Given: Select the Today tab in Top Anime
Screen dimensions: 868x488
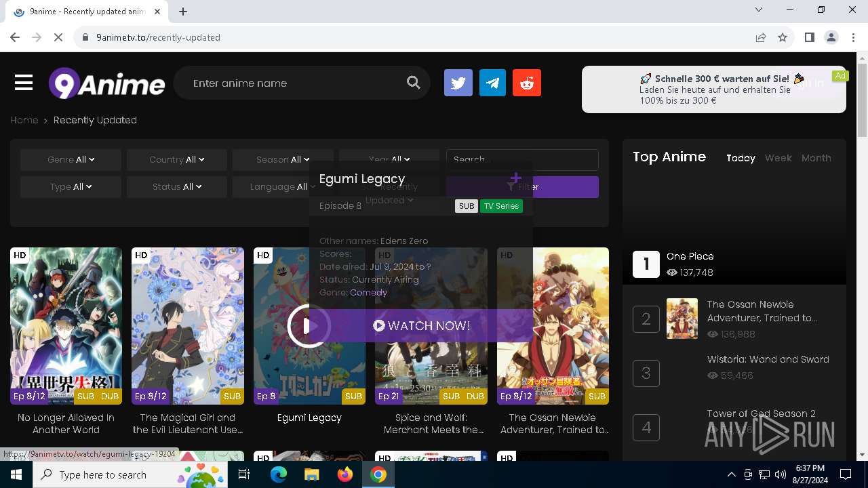Looking at the screenshot, I should (x=741, y=158).
